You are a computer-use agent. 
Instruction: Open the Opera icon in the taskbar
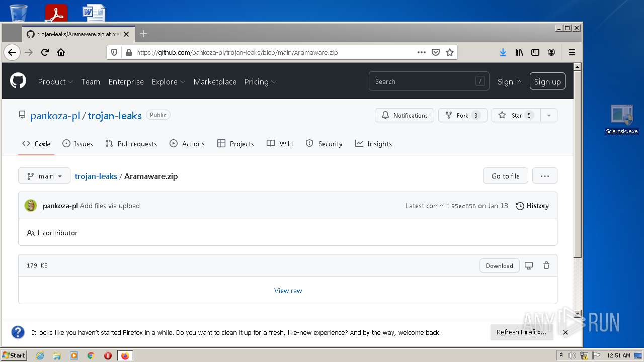(x=108, y=355)
